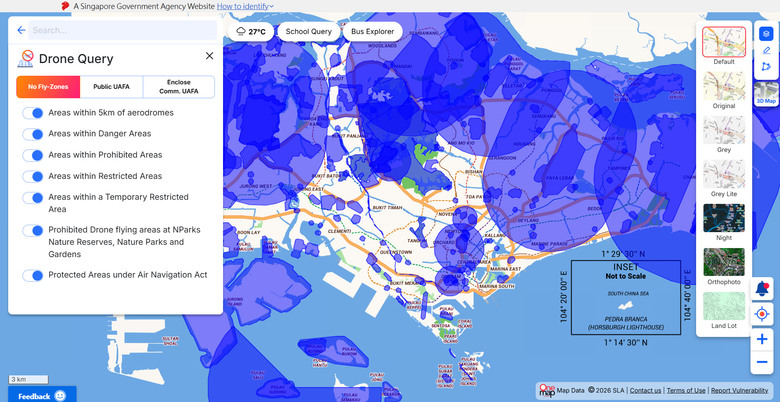This screenshot has width=780, height=402.
Task: Select the Night basemap thumbnail
Action: point(724,218)
